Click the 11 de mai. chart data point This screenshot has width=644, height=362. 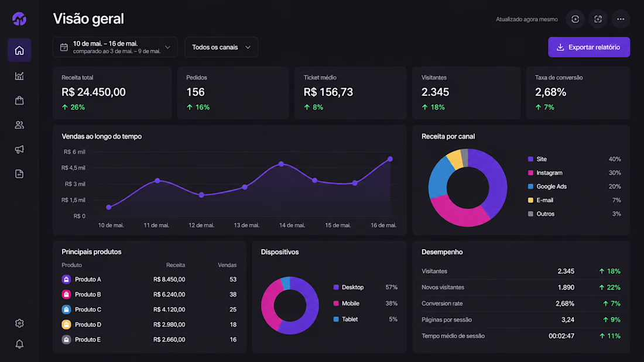tap(157, 181)
